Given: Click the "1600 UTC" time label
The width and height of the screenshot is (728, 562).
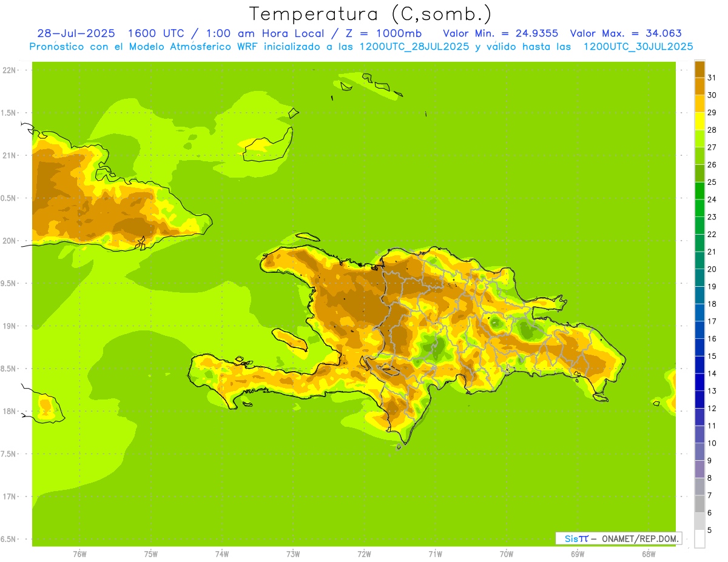Looking at the screenshot, I should (x=157, y=33).
